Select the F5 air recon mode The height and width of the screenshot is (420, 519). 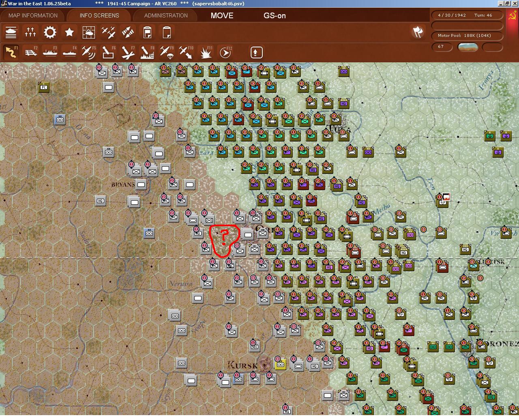89,52
